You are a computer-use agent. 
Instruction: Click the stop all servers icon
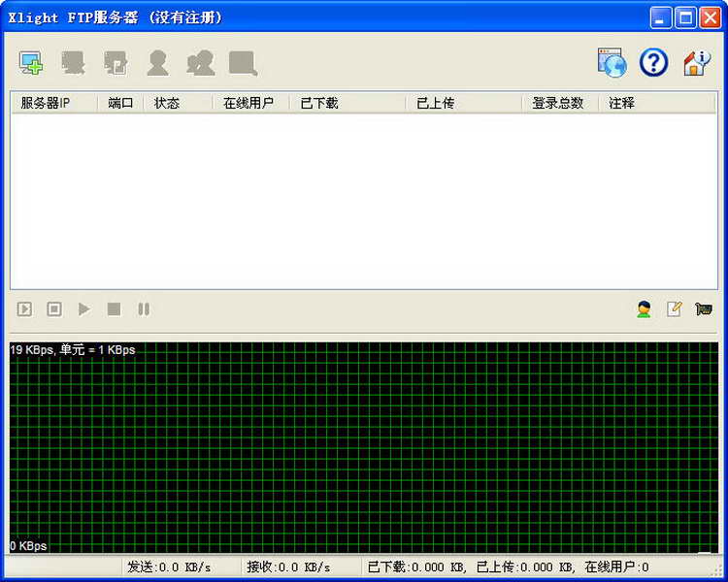pos(54,309)
